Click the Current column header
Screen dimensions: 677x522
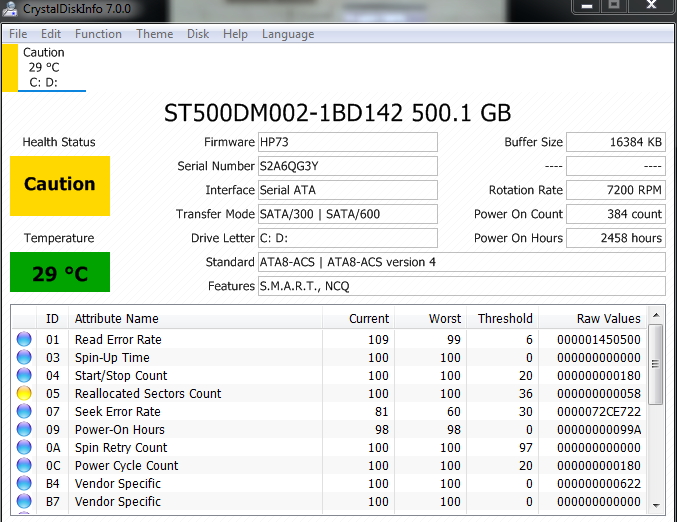358,319
